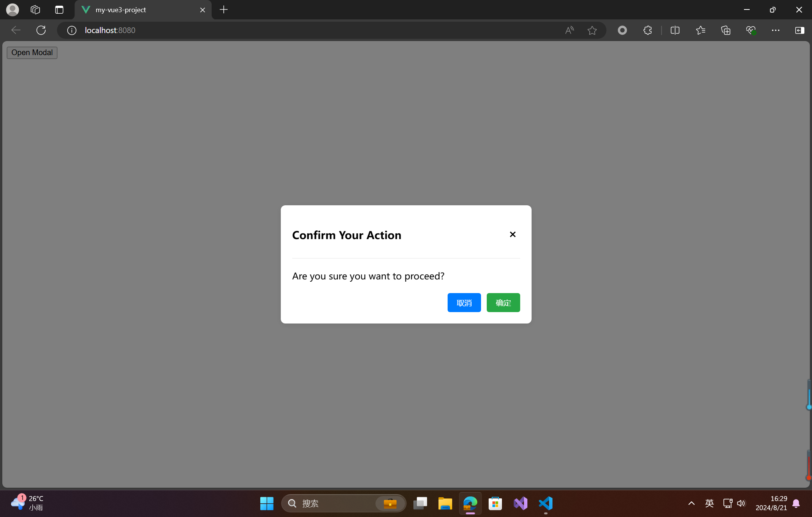Toggle split screen view

click(675, 30)
